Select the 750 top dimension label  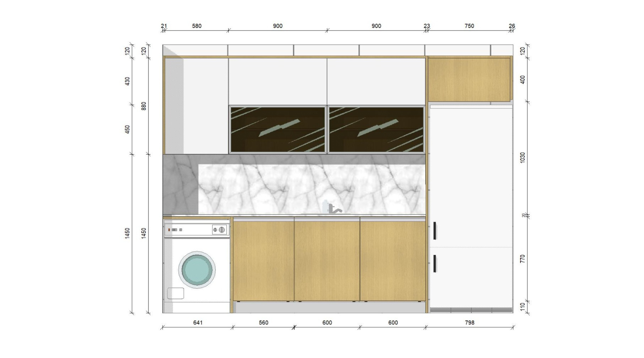pyautogui.click(x=469, y=26)
